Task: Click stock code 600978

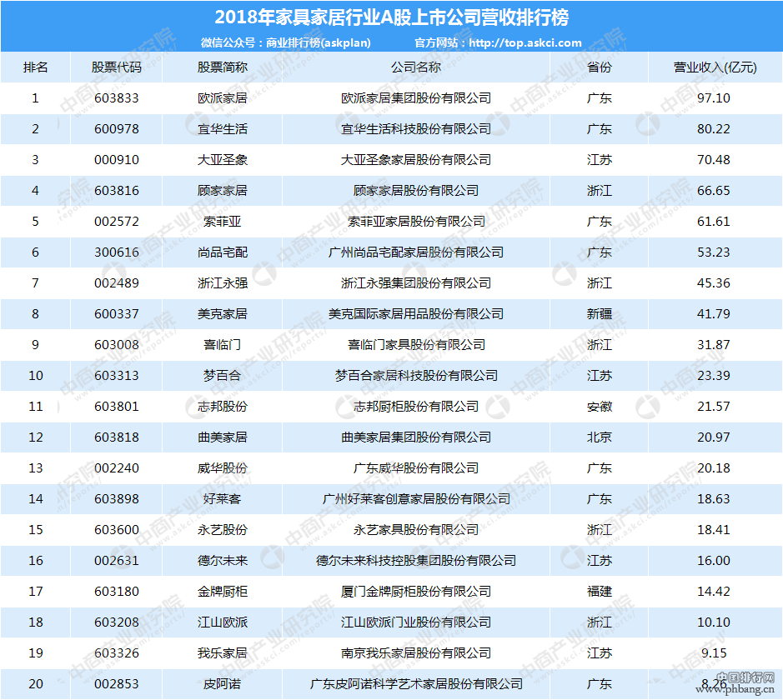Action: (117, 129)
